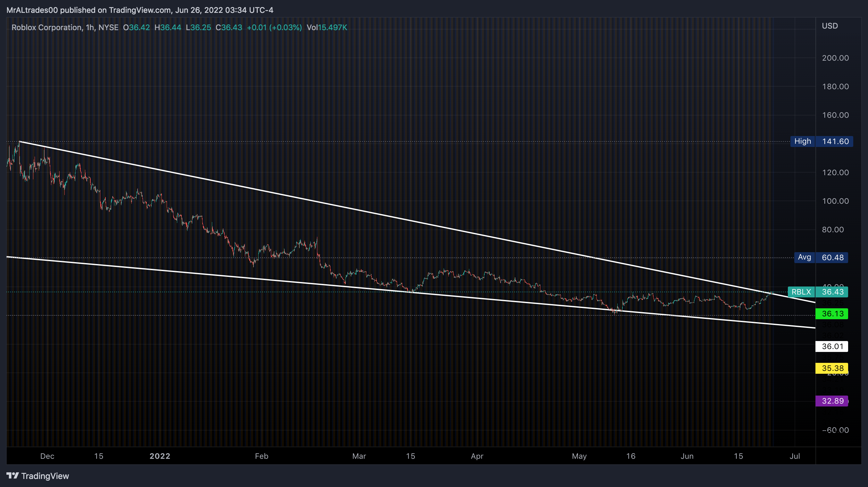Click the 80.00 price axis label
Screen dimensions: 868x487
(x=833, y=230)
